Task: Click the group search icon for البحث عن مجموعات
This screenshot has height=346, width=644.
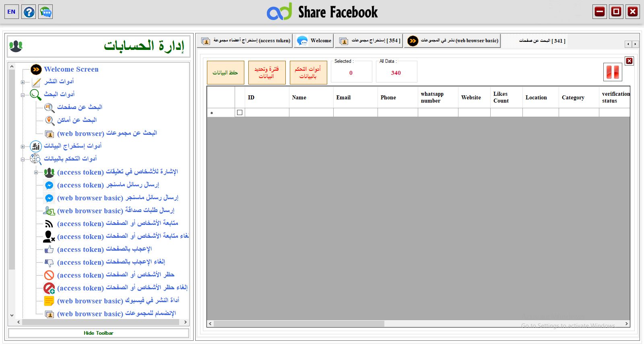Action: tap(49, 134)
